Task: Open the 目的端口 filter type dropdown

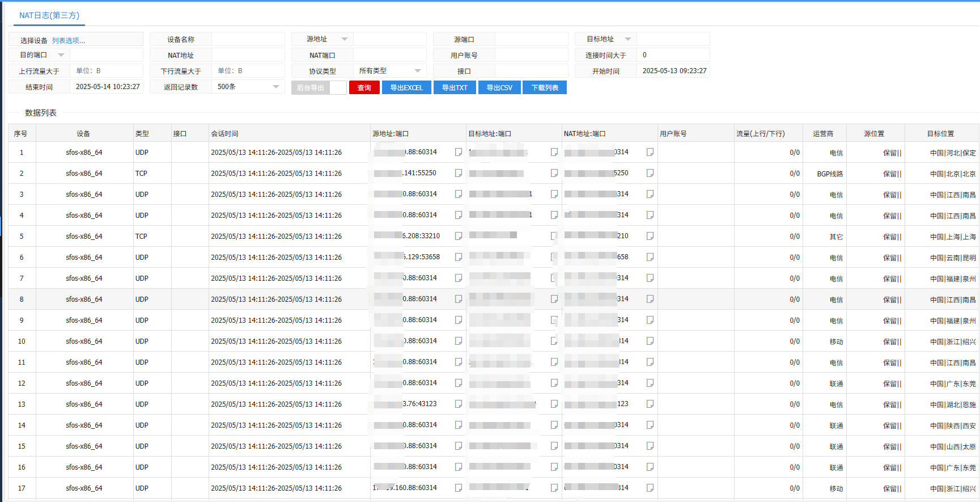Action: click(61, 55)
